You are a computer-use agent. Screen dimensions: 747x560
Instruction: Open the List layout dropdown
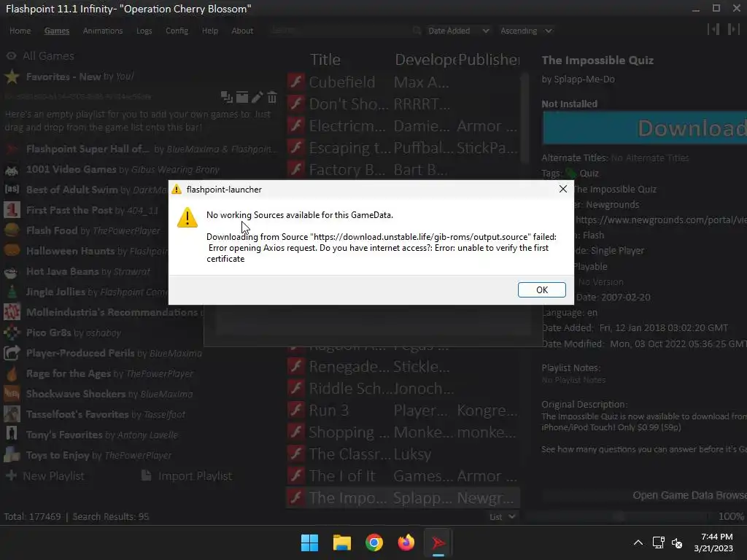[x=503, y=517]
